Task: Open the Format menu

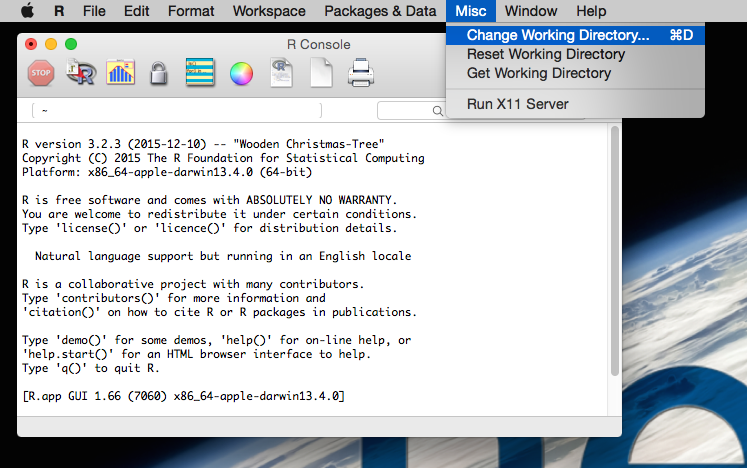Action: tap(191, 10)
